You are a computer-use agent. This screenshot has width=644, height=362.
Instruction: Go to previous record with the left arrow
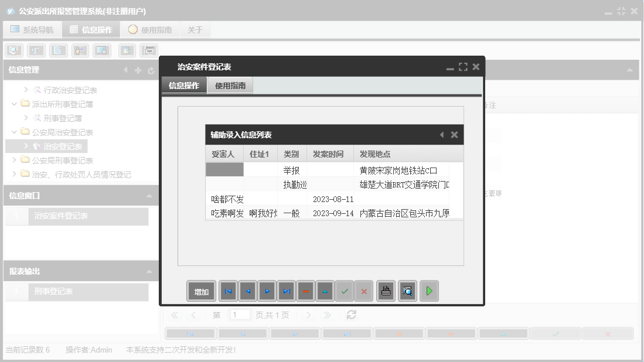tap(248, 291)
